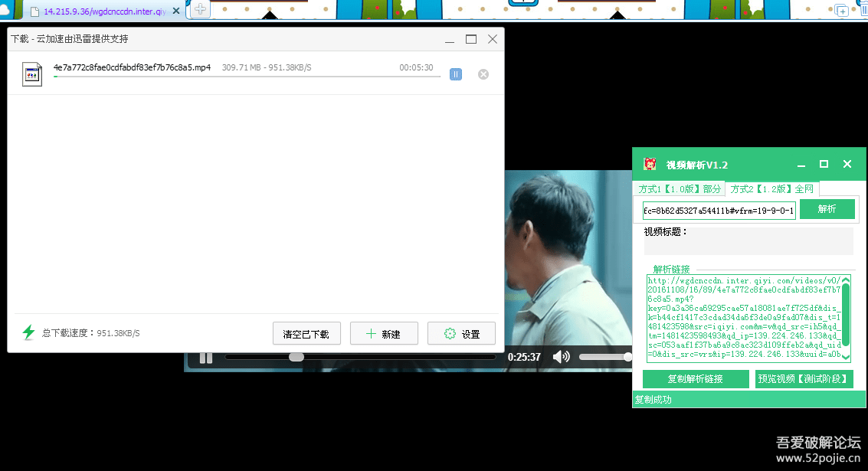Click the 解析 parse button

click(827, 208)
